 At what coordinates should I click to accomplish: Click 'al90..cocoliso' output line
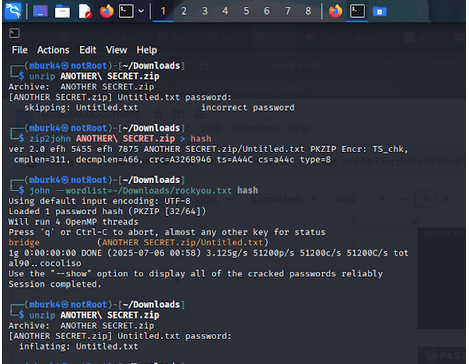45,263
